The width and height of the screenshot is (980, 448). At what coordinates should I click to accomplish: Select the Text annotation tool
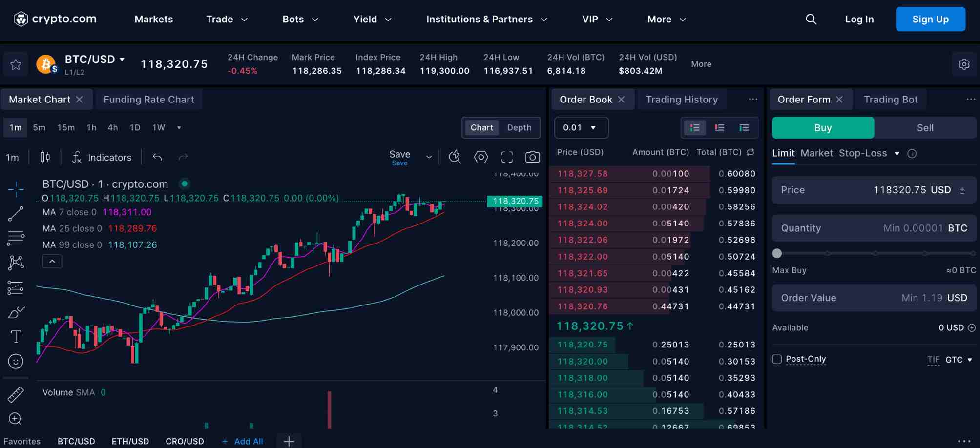pyautogui.click(x=16, y=336)
